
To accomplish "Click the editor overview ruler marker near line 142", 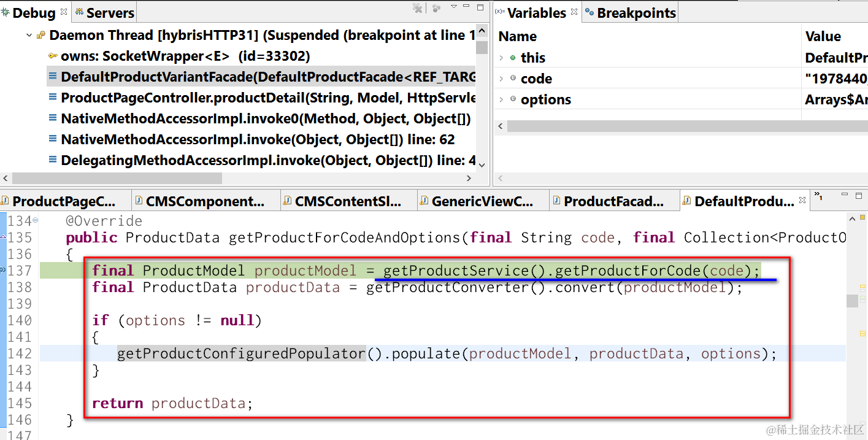I will (861, 334).
